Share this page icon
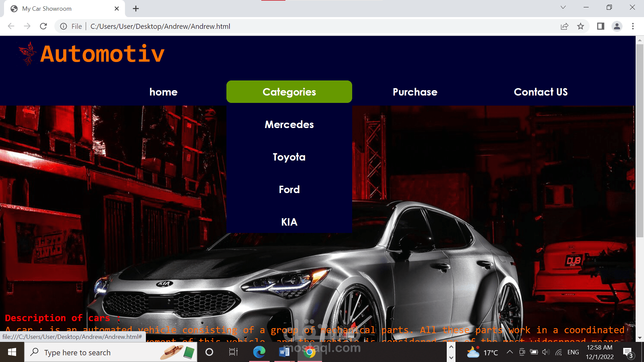 (565, 26)
